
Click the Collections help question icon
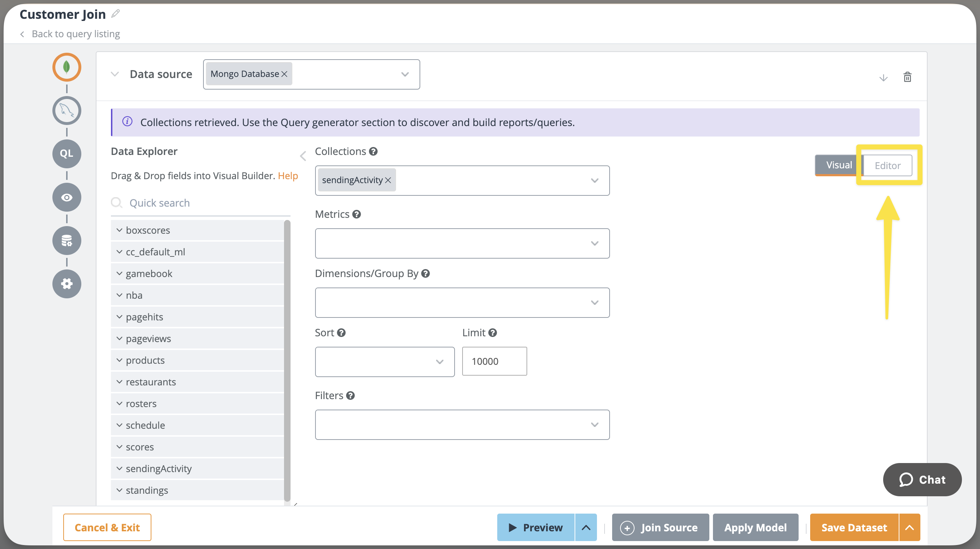click(x=373, y=151)
